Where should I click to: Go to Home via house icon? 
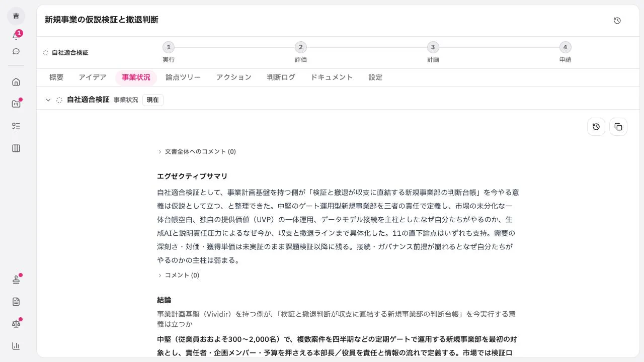[16, 82]
